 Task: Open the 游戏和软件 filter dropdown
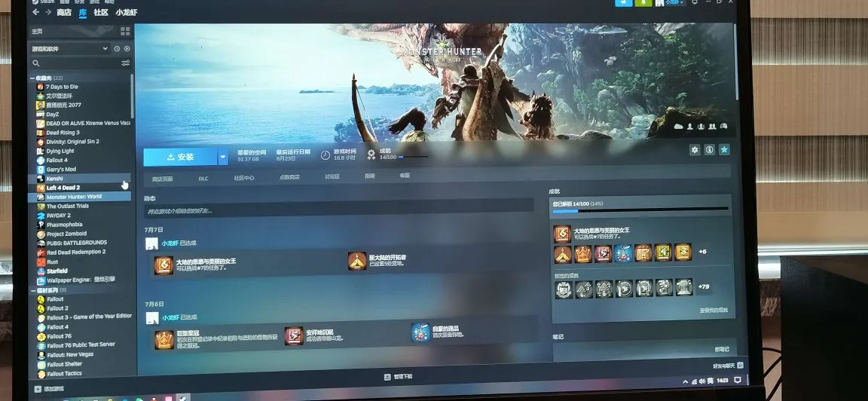pyautogui.click(x=69, y=49)
